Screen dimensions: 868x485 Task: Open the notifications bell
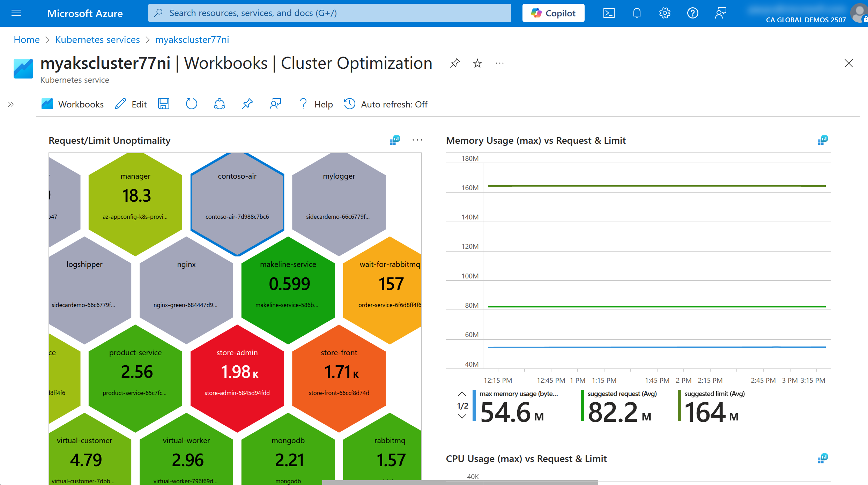click(x=637, y=13)
